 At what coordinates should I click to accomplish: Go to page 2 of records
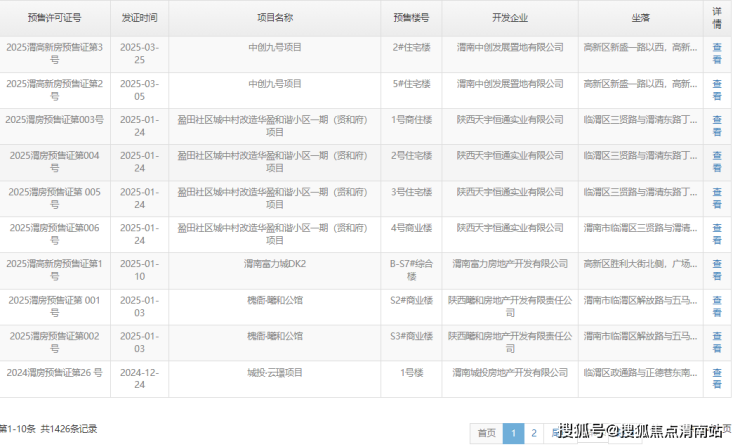tap(534, 433)
